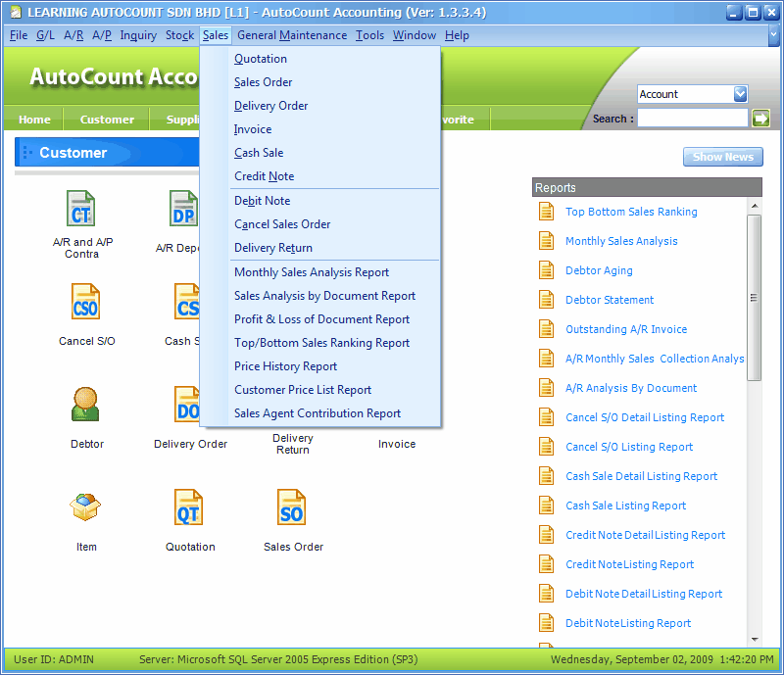Open the Quotation QT icon
The height and width of the screenshot is (675, 784).
pos(188,507)
